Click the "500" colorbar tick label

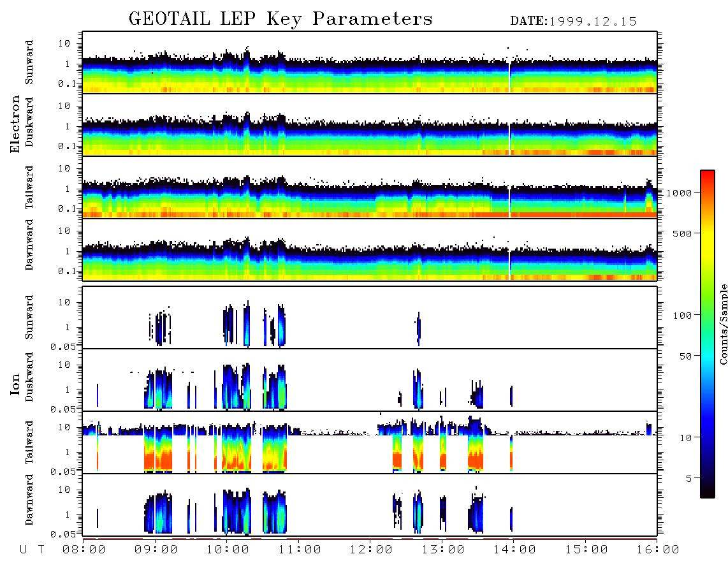[x=682, y=233]
